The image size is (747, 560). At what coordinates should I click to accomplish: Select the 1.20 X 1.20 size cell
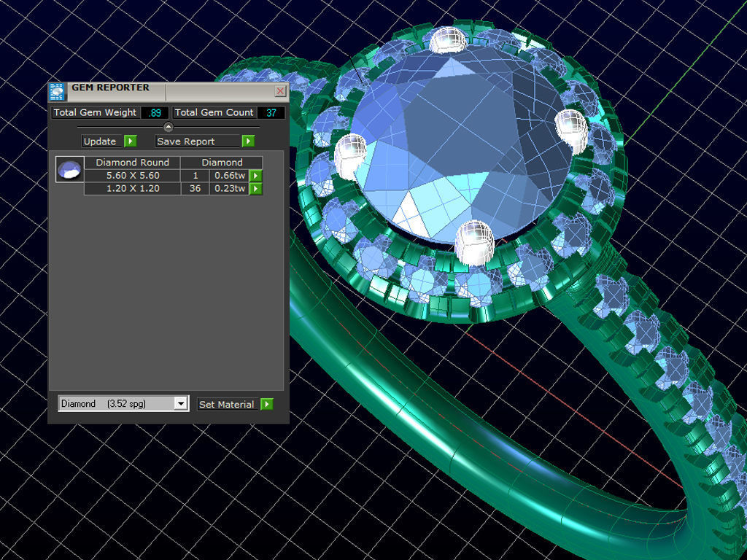[x=133, y=189]
